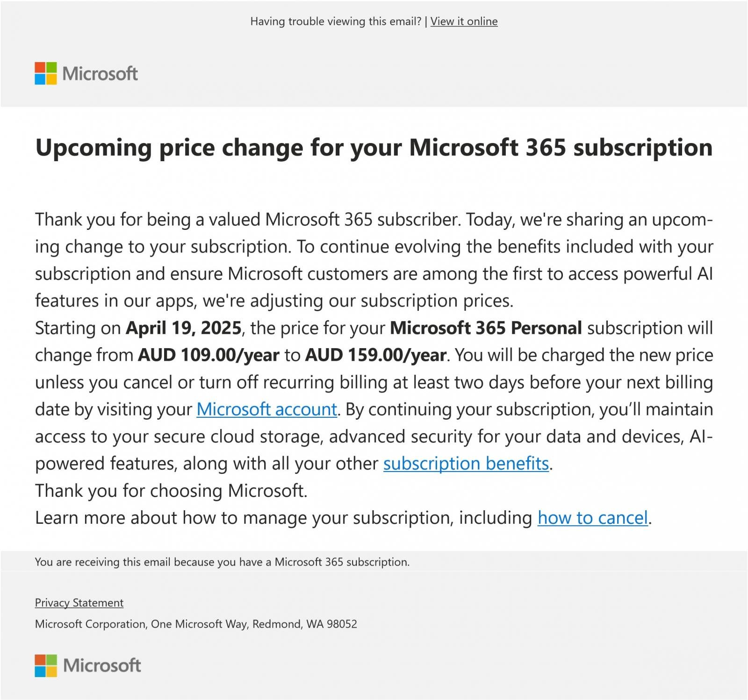
Task: Click the Microsoft Corporation Redmond address line
Action: (196, 624)
